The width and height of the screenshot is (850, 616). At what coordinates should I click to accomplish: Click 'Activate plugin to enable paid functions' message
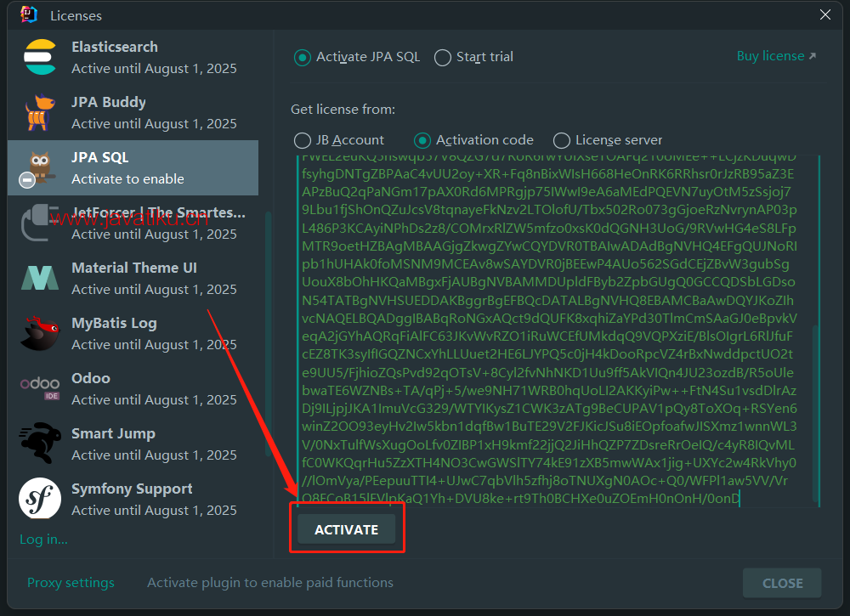pyautogui.click(x=270, y=582)
